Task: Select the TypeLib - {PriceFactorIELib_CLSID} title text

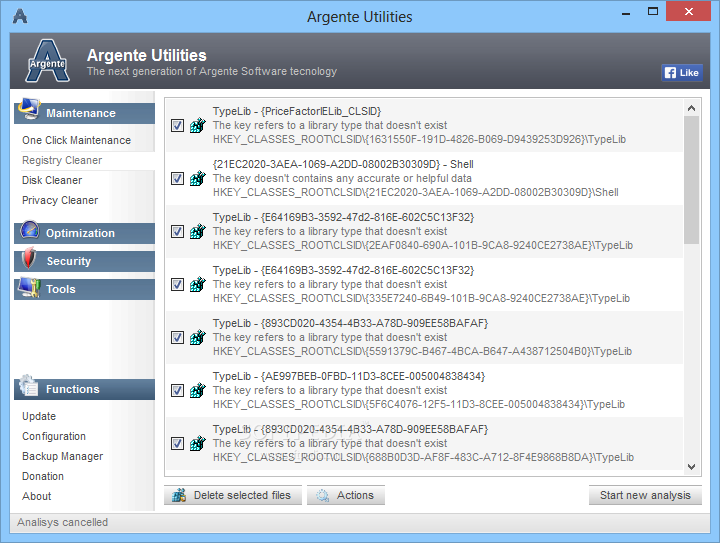Action: coord(297,111)
